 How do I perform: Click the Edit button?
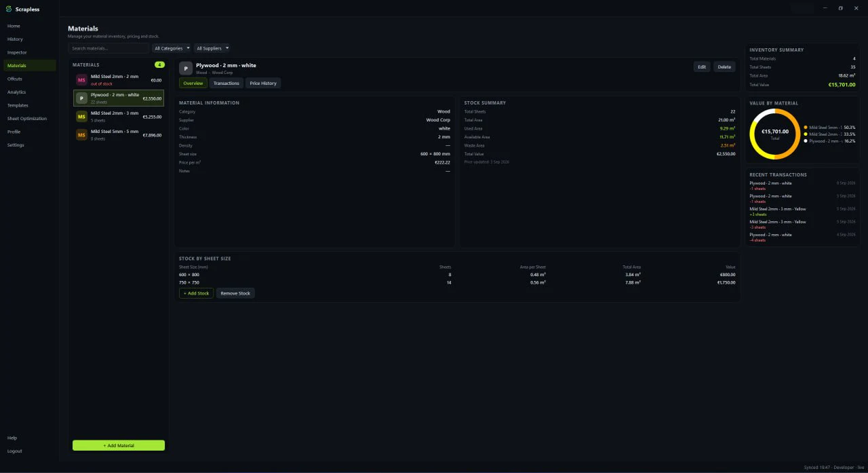702,67
